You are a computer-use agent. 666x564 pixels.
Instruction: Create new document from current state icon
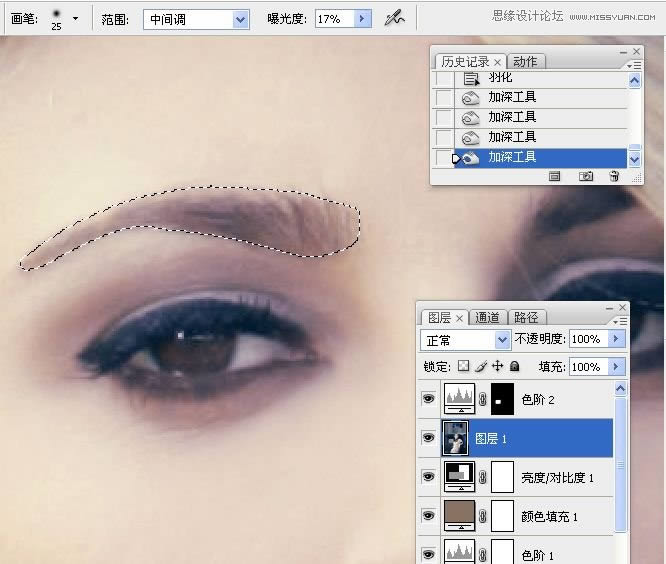[554, 176]
